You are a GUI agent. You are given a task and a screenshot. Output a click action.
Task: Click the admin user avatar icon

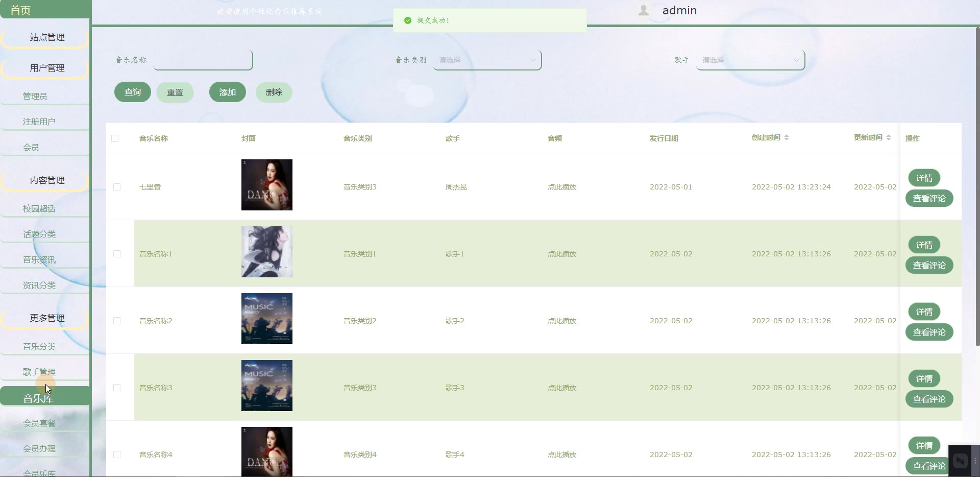point(644,10)
